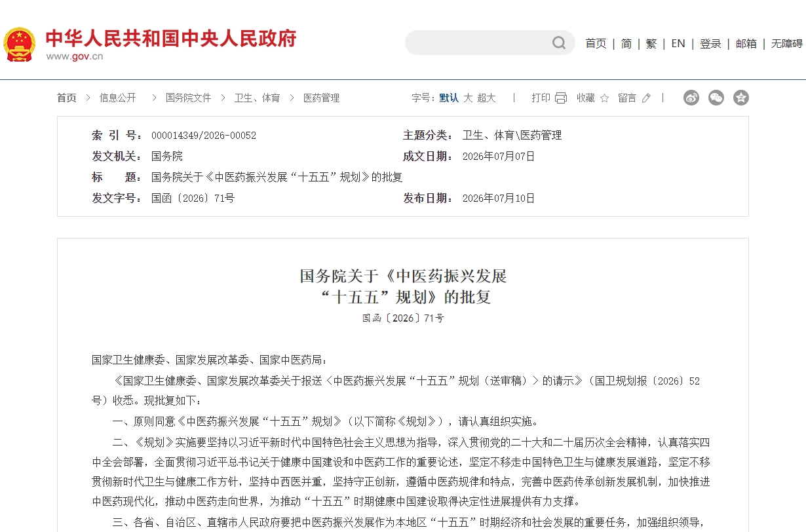Open 信息公开 breadcrumb link
Screen dimensions: 806x532
click(118, 98)
